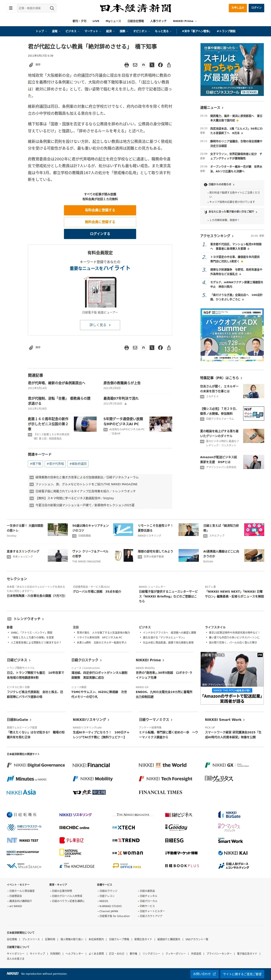Select the #維新府議団 keyword tag
The image size is (271, 980).
[78, 464]
